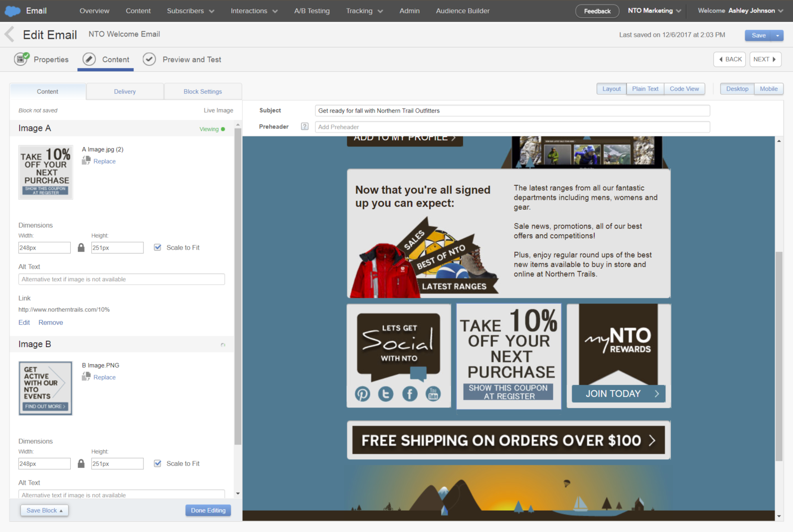Switch to the Block Settings tab
The height and width of the screenshot is (532, 793).
click(x=203, y=92)
